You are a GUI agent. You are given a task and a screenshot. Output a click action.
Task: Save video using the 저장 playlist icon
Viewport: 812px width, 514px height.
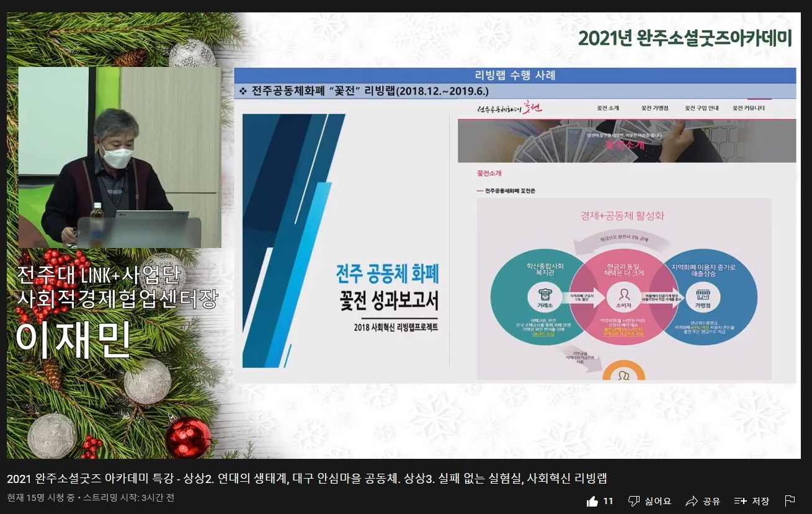pos(740,501)
